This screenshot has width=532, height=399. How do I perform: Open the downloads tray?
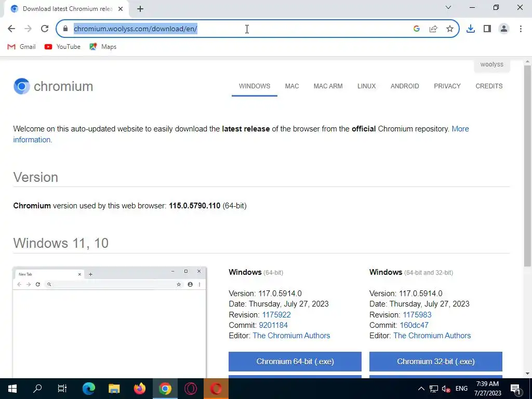471,29
